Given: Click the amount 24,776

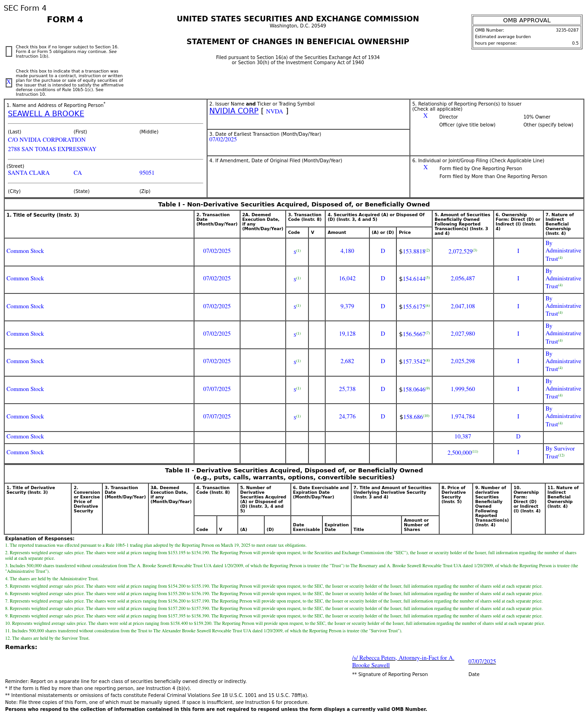Looking at the screenshot, I should point(347,417).
